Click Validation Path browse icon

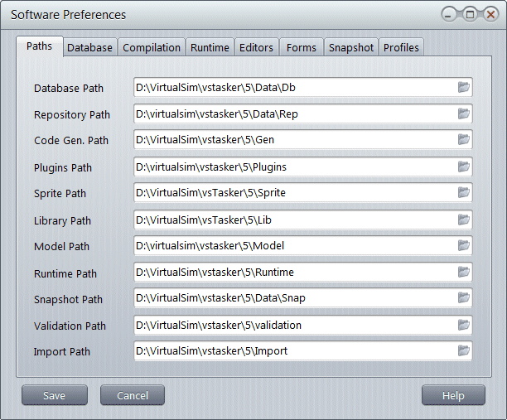click(464, 325)
